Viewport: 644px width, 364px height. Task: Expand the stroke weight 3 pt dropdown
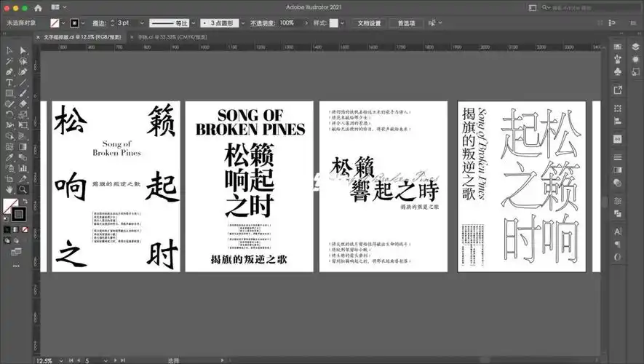(142, 23)
